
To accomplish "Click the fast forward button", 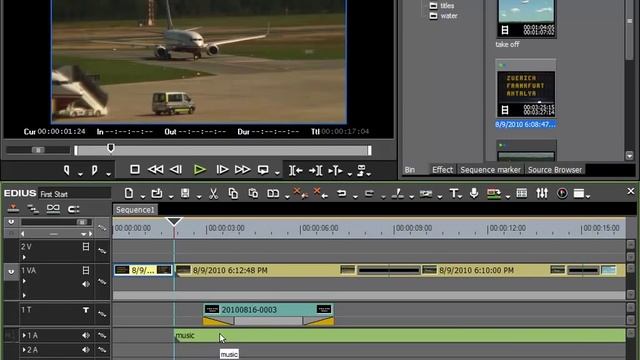I will (x=242, y=169).
